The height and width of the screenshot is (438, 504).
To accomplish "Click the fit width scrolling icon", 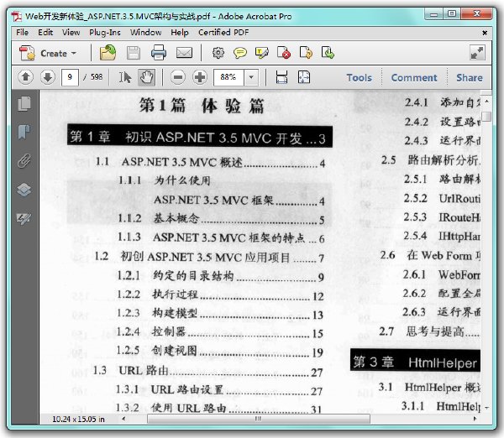I will click(282, 77).
